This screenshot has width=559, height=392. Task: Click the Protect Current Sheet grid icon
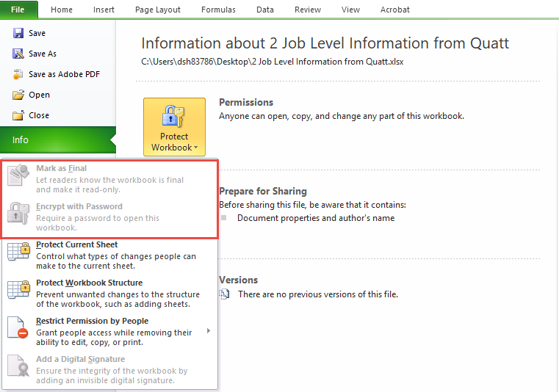coord(18,251)
